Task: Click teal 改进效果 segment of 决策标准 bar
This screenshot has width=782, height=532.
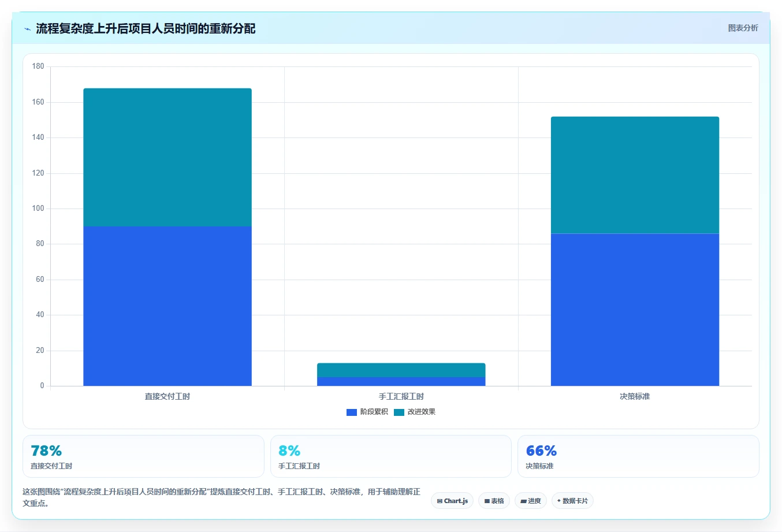Action: (635, 175)
